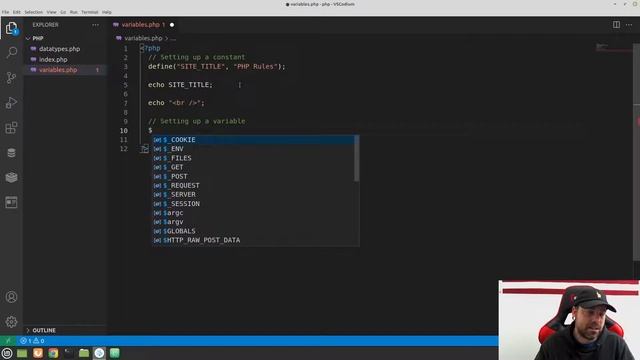
Task: Open the terminal from the taskbar
Action: click(69, 353)
